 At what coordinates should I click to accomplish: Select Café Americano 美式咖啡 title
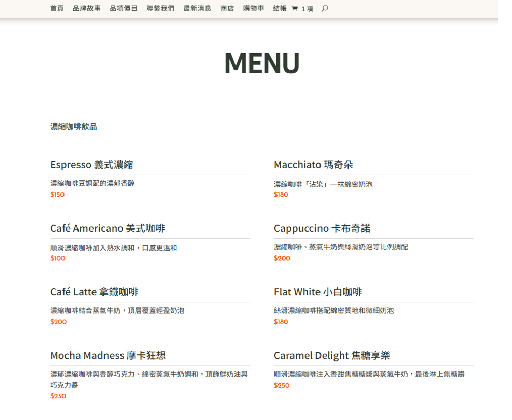(x=108, y=228)
